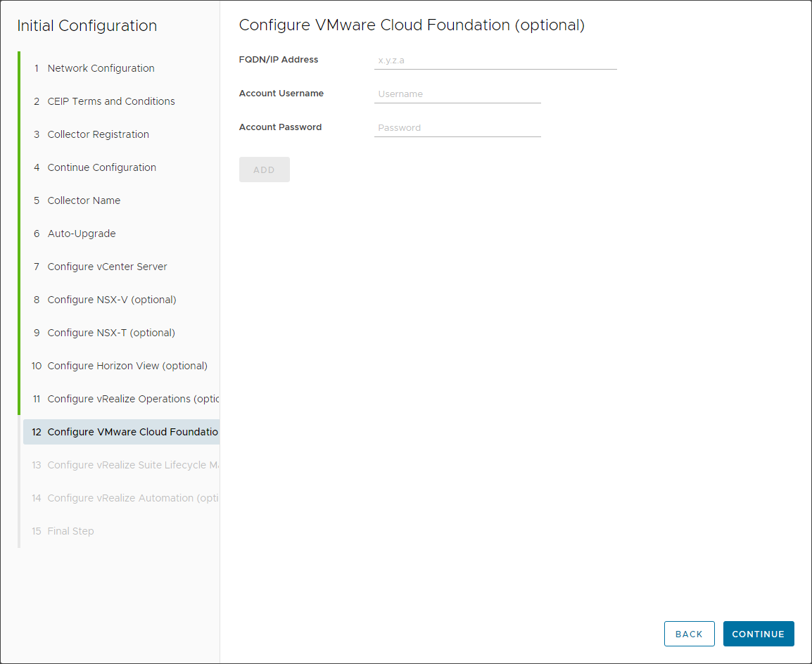Click step 13 vRealize Suite Lifecycle Manager
Screen dimensions: 812x664
point(120,465)
